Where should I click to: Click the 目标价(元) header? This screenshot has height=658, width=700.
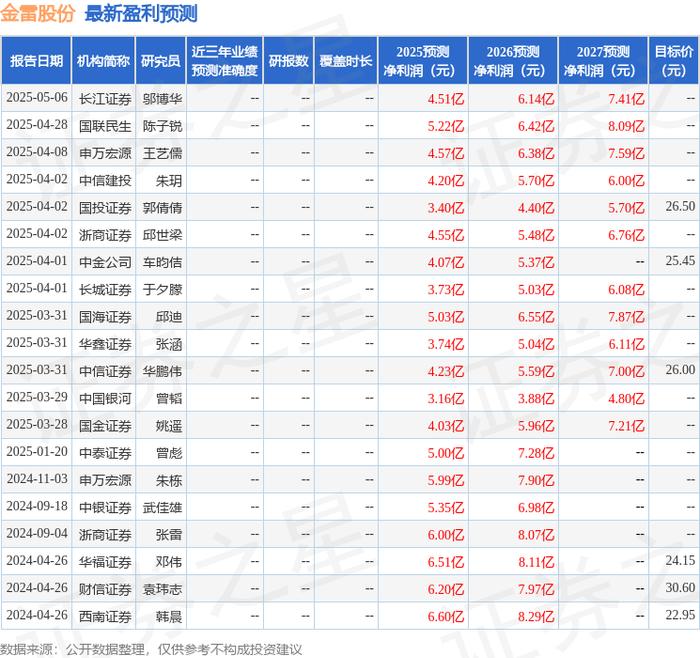[674, 61]
